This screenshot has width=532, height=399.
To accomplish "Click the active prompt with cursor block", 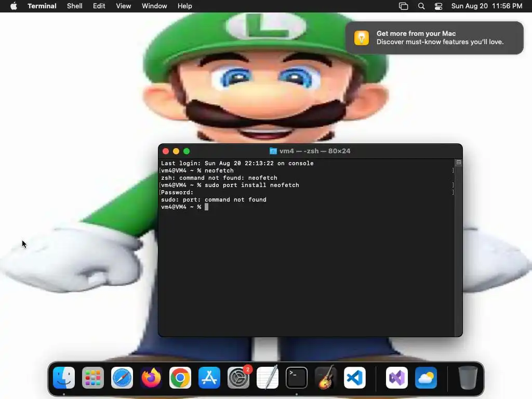I will tap(184, 207).
